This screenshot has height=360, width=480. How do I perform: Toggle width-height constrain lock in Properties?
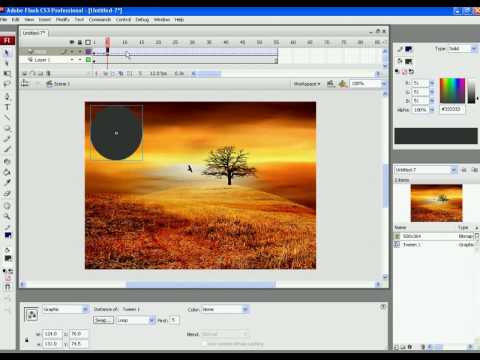[27, 339]
